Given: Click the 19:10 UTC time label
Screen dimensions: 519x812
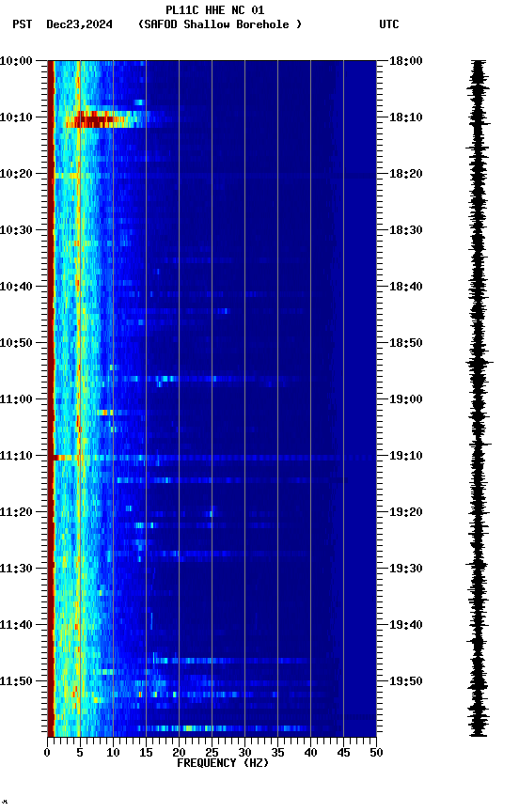Looking at the screenshot, I should 406,456.
